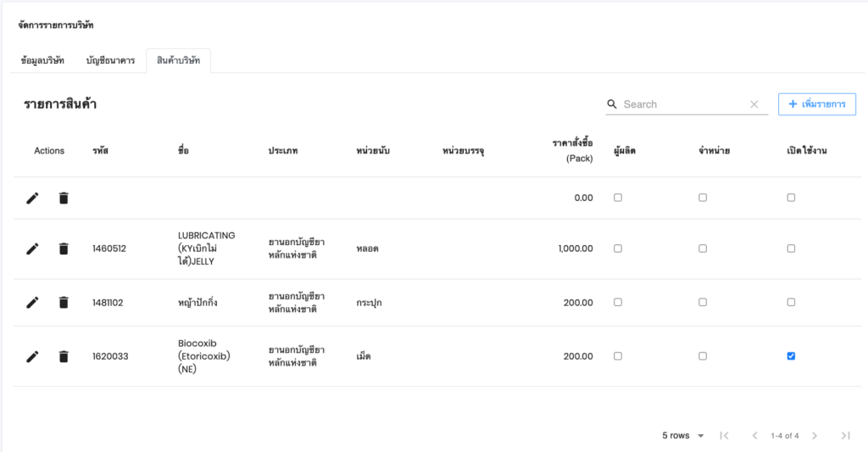Click the เพิ่มรายการ add button
The width and height of the screenshot is (868, 452).
pyautogui.click(x=817, y=104)
